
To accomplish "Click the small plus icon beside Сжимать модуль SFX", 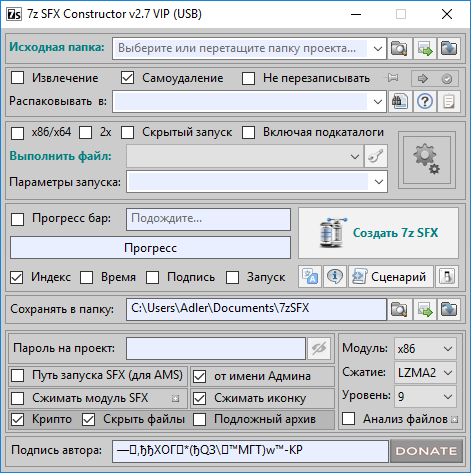I will (x=175, y=398).
